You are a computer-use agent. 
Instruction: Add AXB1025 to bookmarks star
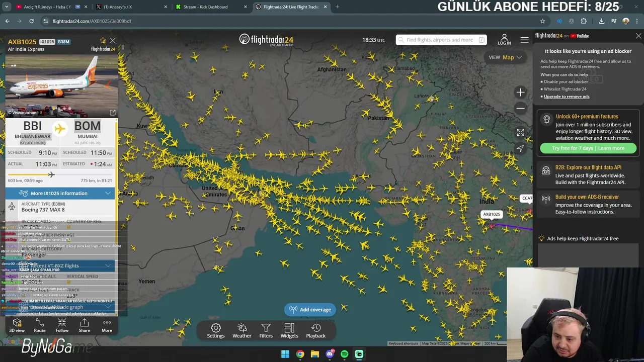[x=103, y=41]
